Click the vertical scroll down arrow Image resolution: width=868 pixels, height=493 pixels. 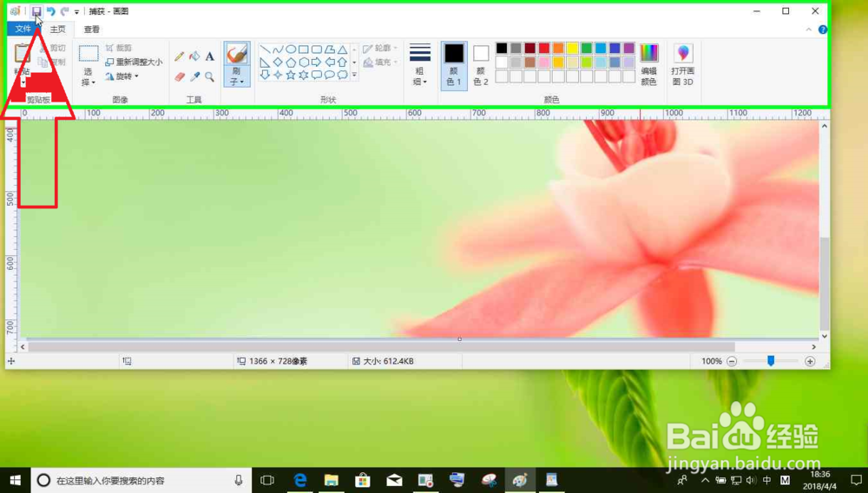coord(825,336)
